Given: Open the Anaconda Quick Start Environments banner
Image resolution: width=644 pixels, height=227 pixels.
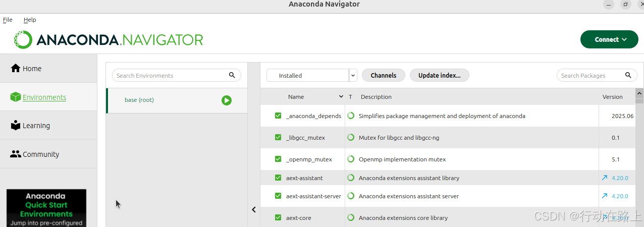Looking at the screenshot, I should [x=46, y=208].
